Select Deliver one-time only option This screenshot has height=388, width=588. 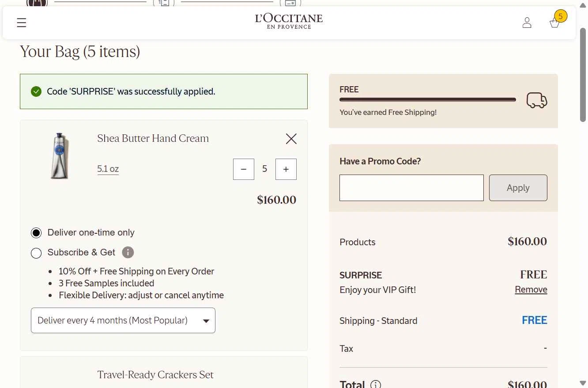pyautogui.click(x=36, y=233)
